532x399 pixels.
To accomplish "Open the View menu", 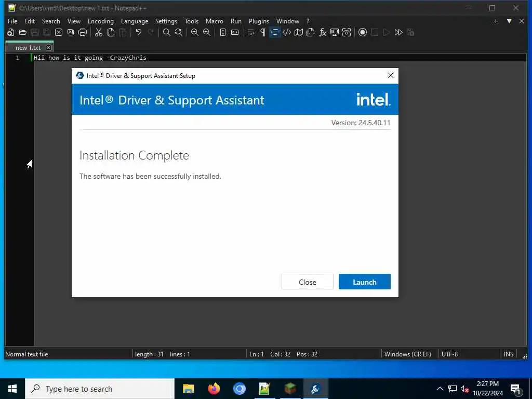I will click(74, 21).
